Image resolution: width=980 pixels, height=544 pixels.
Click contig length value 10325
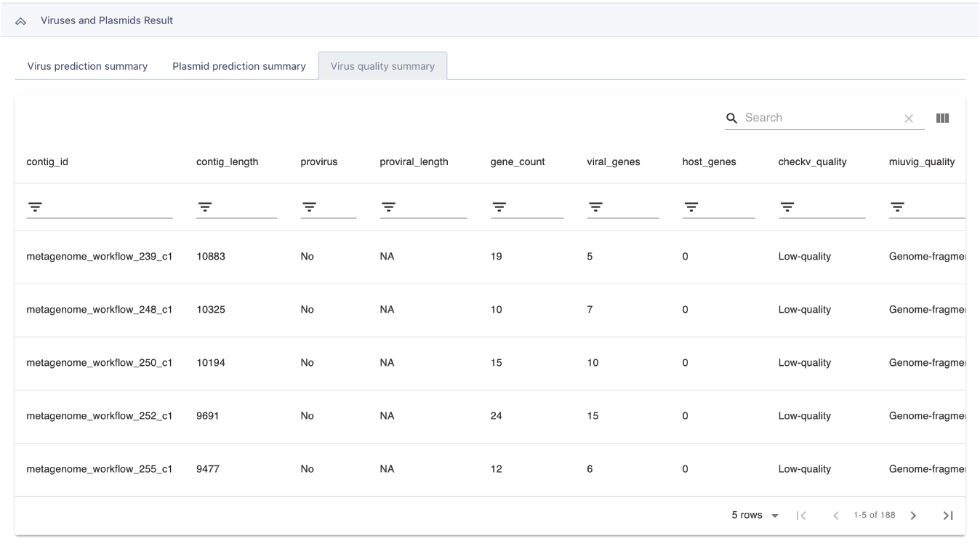[x=211, y=310]
